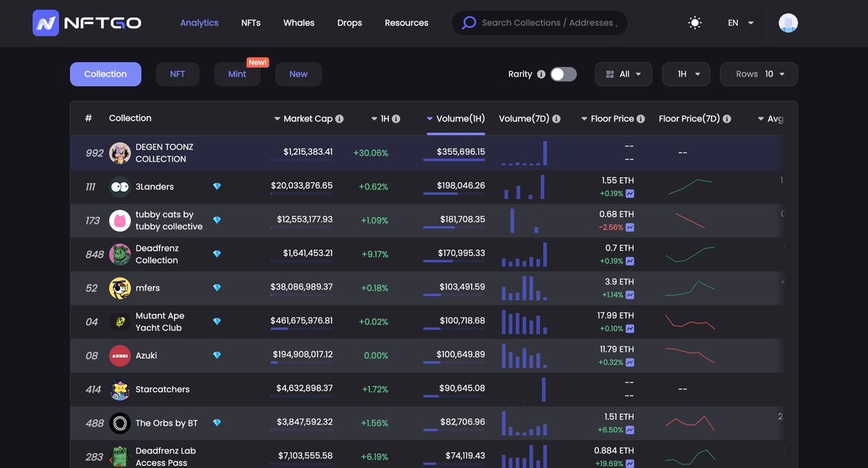Open the Analytics menu

pos(199,23)
